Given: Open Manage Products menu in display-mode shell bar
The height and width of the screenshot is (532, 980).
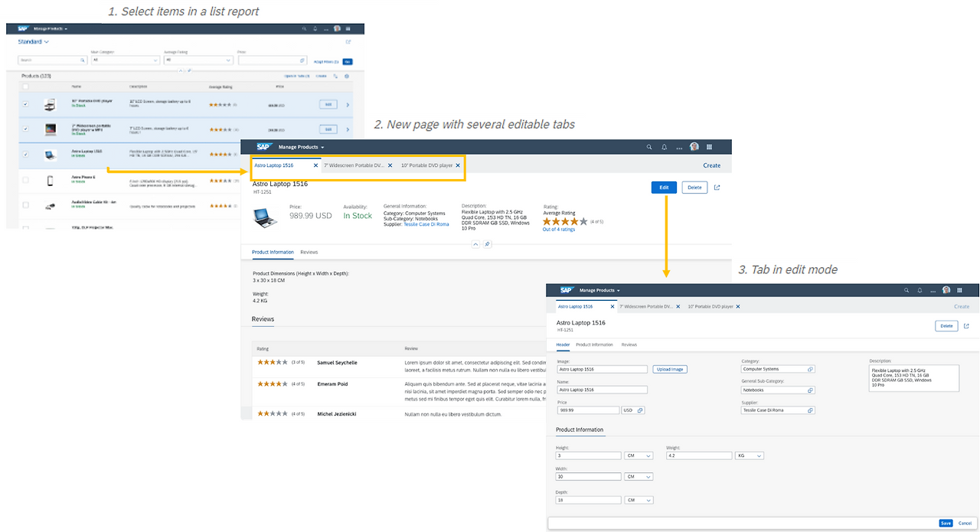Looking at the screenshot, I should pos(301,147).
